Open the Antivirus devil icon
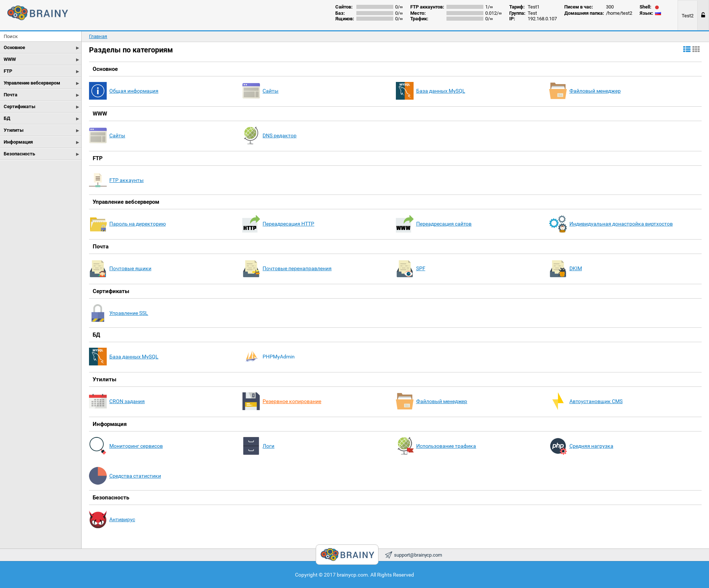This screenshot has height=588, width=709. (97, 519)
